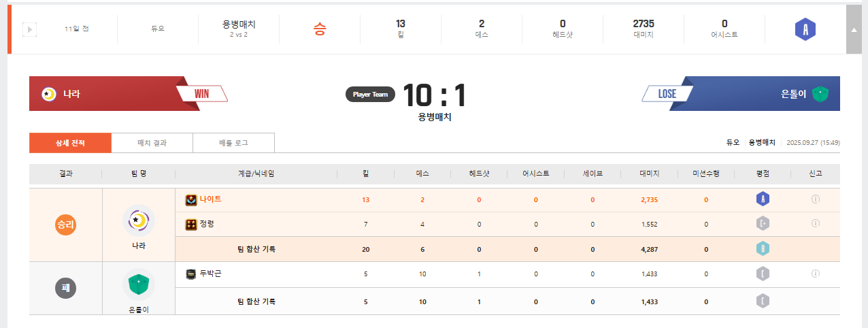Click the orange 승리 result badge
This screenshot has width=868, height=328.
(x=65, y=224)
